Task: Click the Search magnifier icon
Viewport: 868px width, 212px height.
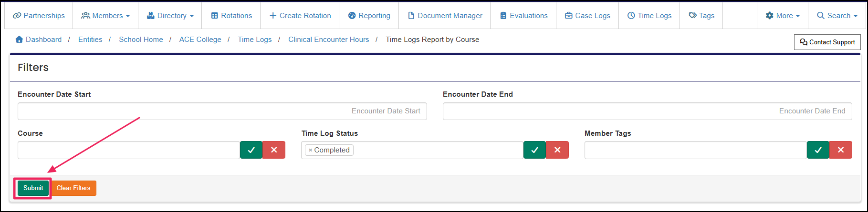Action: (821, 16)
